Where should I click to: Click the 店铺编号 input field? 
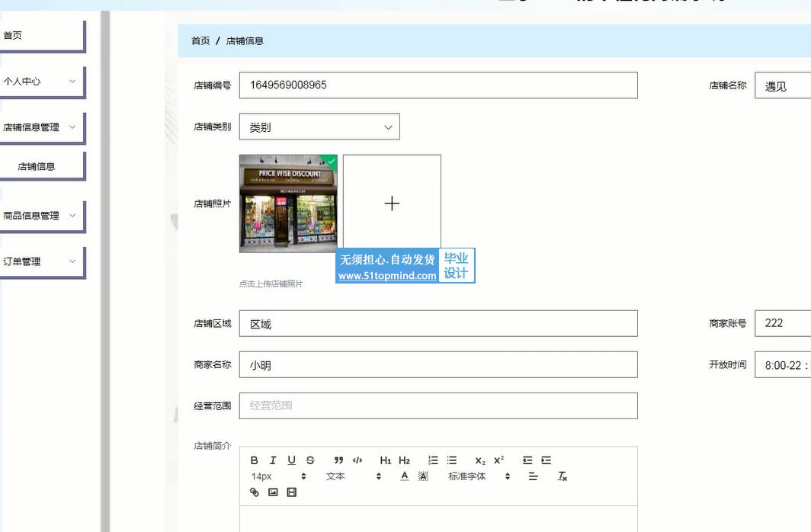[x=438, y=85]
